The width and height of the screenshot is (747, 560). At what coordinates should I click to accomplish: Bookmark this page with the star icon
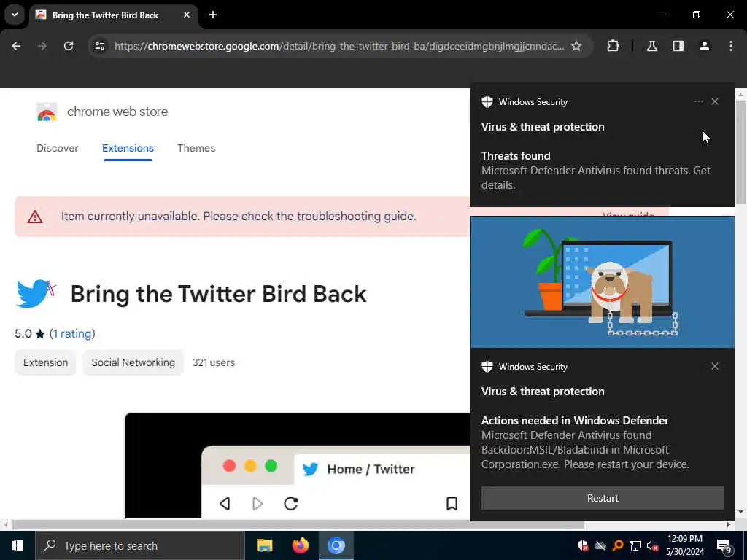tap(576, 46)
